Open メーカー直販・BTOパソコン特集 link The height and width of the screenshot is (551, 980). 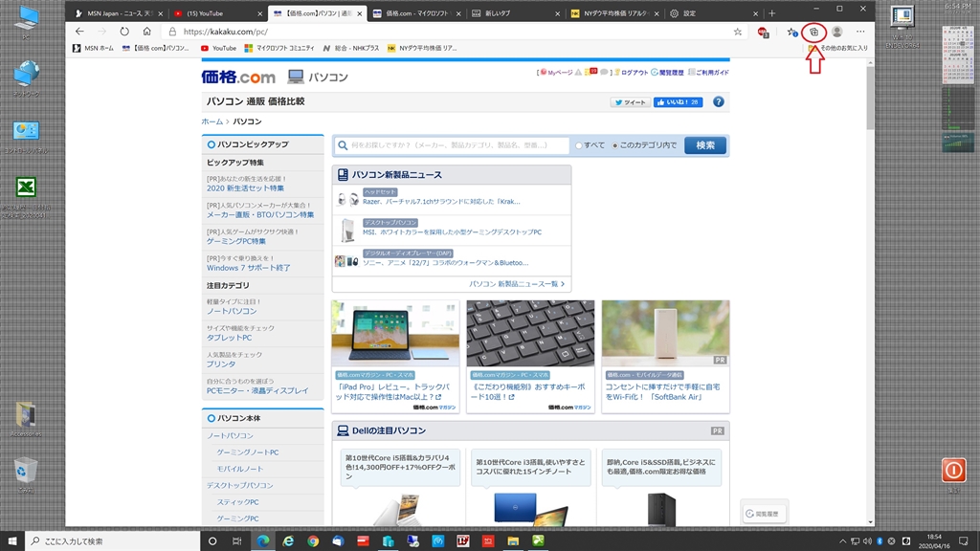pyautogui.click(x=260, y=215)
